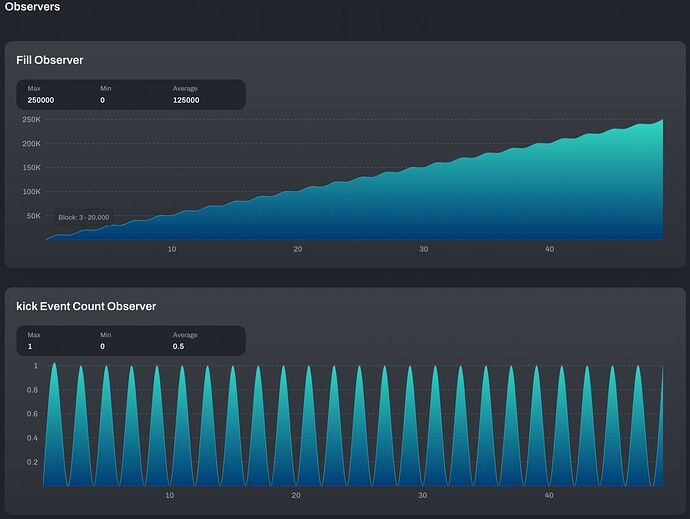Click the Average label in Fill Observer stats
Image resolution: width=690 pixels, height=519 pixels.
pyautogui.click(x=185, y=88)
